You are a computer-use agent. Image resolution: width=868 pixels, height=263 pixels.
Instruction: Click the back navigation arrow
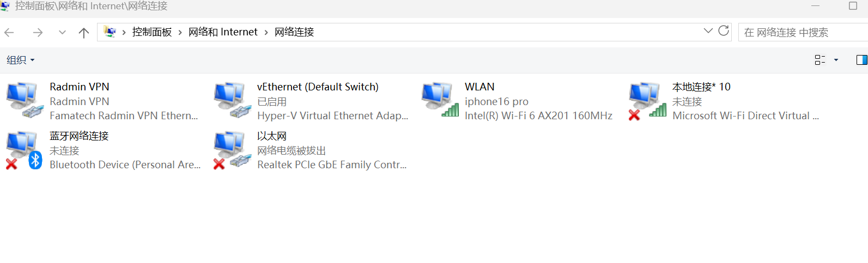(x=9, y=33)
